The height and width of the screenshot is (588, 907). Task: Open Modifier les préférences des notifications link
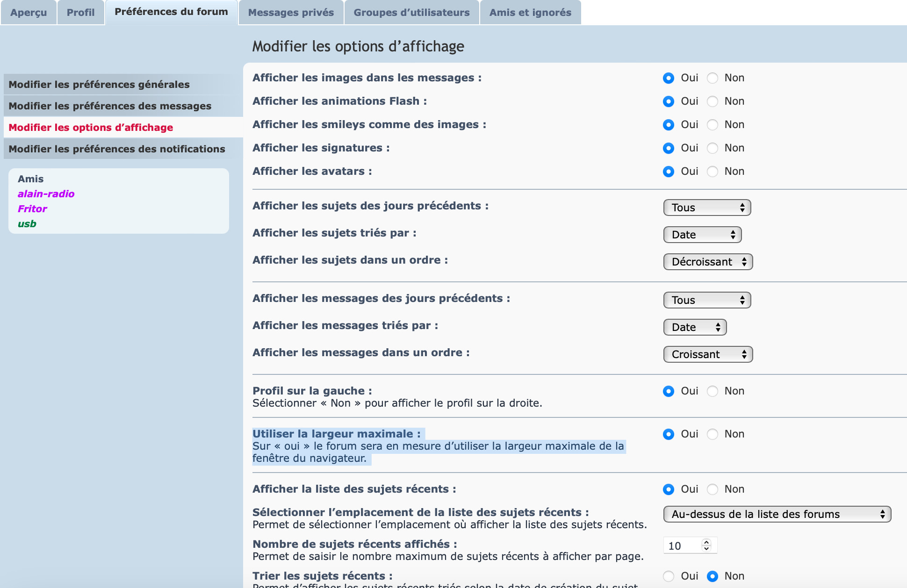[x=117, y=149]
